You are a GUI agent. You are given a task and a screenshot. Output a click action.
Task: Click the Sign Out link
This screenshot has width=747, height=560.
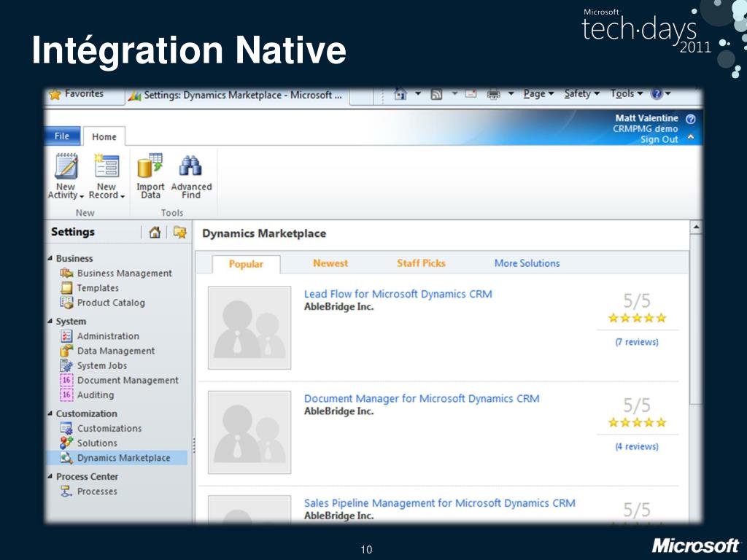tap(659, 139)
